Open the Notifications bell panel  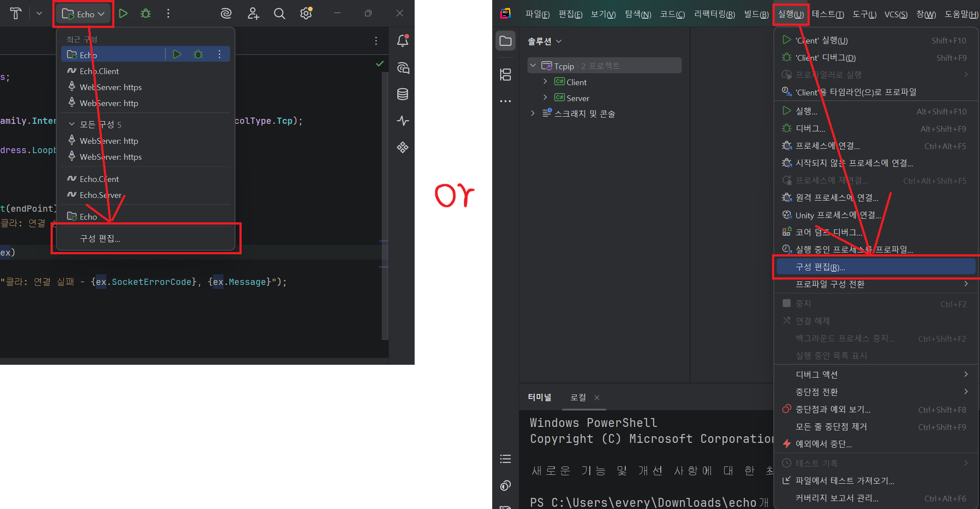pyautogui.click(x=403, y=41)
